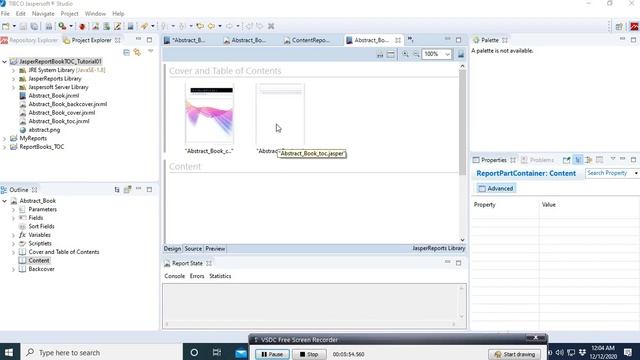Click the red ladybug debug icon
The height and width of the screenshot is (360, 640).
82,26
